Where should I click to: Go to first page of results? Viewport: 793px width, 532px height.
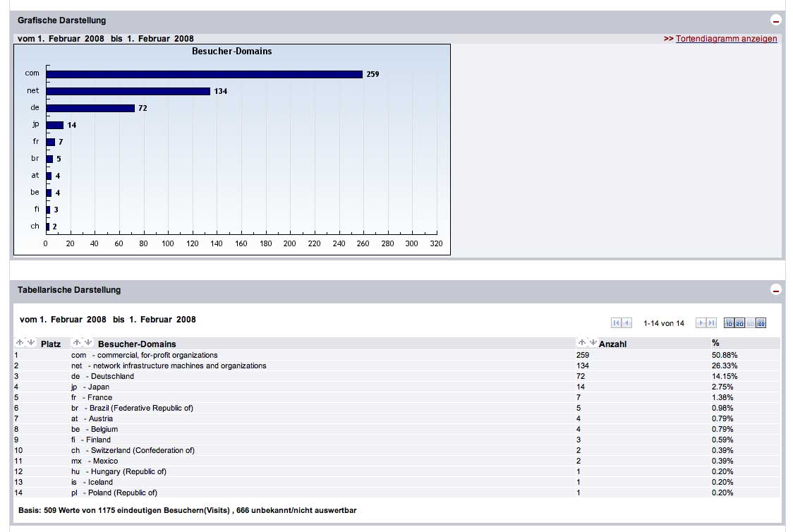coord(617,323)
